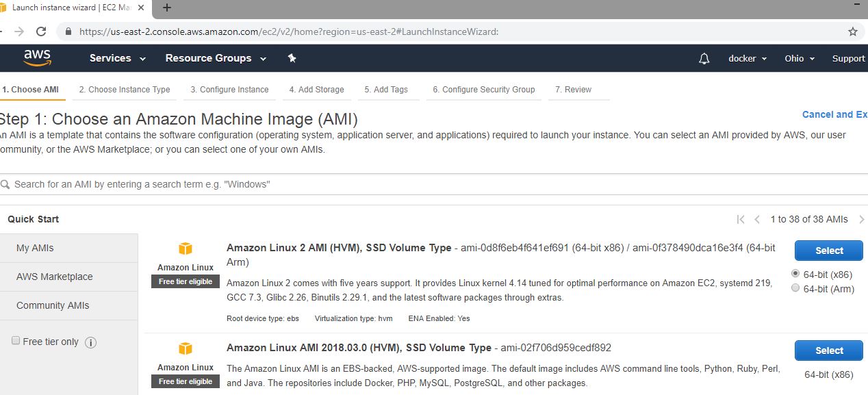
Task: Click the ami-0f378490dca16e3f4 Arm AMI ID text
Action: click(687, 248)
